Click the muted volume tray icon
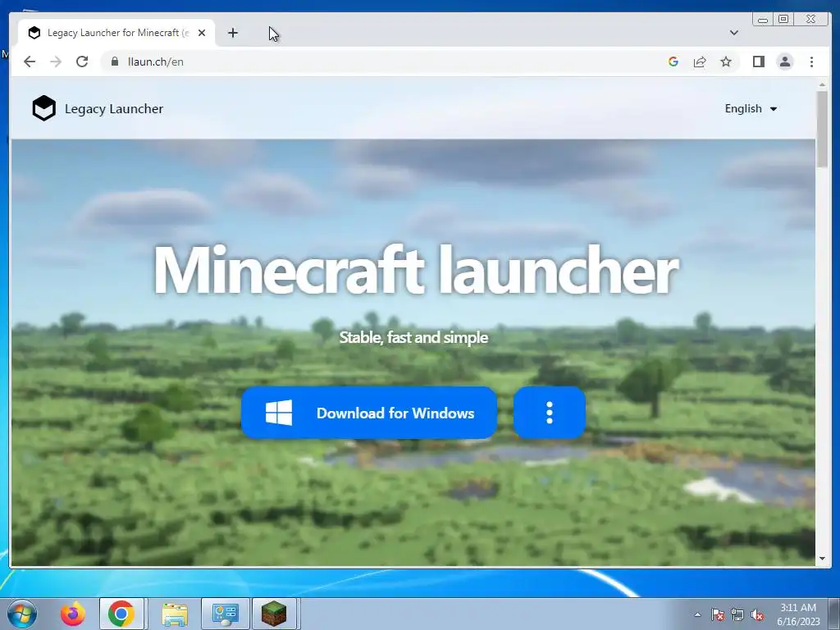Image resolution: width=840 pixels, height=630 pixels. pyautogui.click(x=757, y=614)
